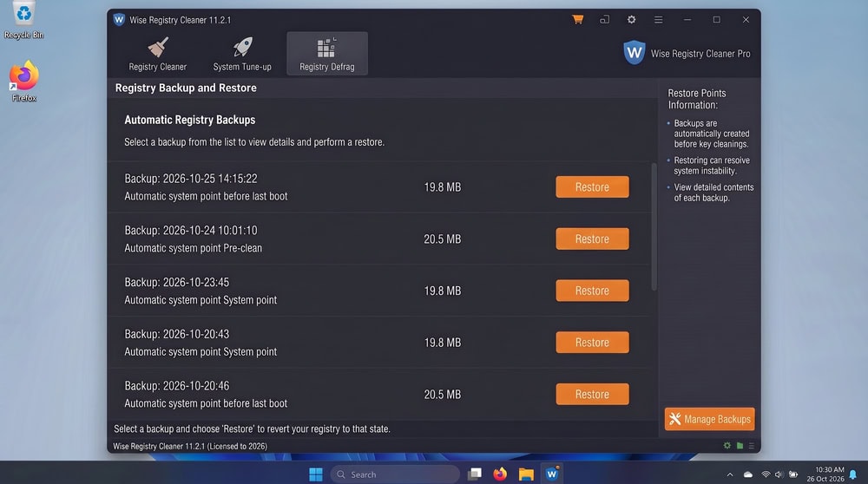Open Firefox from the taskbar
Viewport: 868px width, 484px height.
point(500,474)
